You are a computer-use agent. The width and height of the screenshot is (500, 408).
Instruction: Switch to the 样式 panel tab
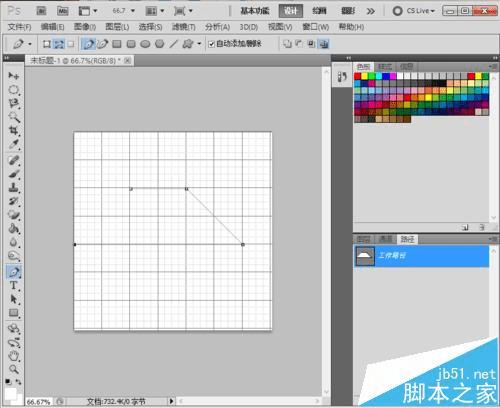coord(385,67)
